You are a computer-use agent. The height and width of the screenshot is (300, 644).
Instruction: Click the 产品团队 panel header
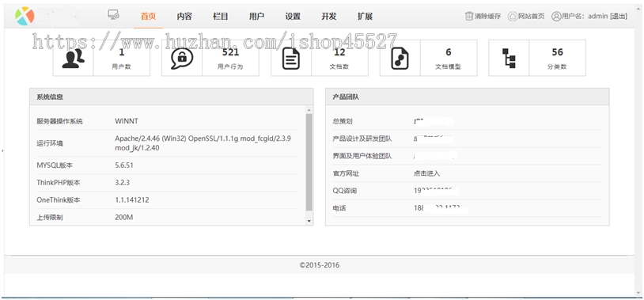pos(468,97)
